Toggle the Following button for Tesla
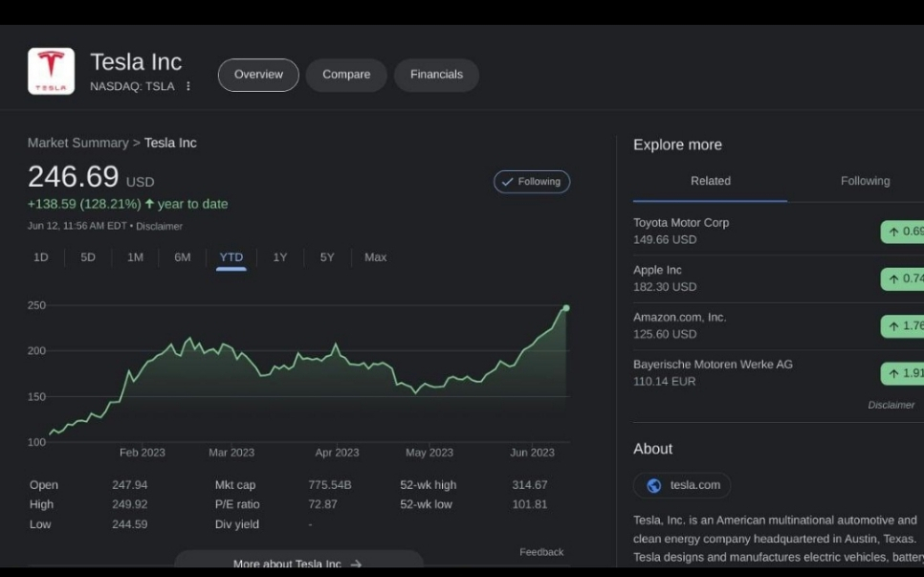 click(x=532, y=182)
